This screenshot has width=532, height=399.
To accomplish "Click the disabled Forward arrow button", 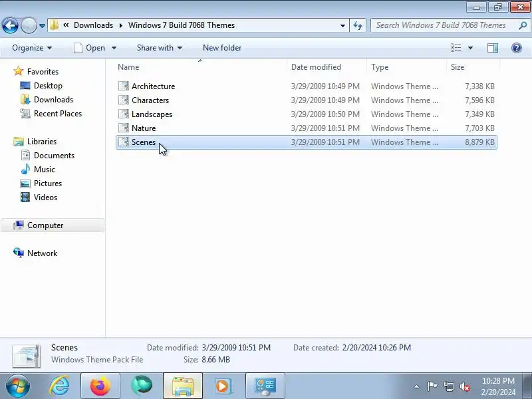I will [29, 25].
